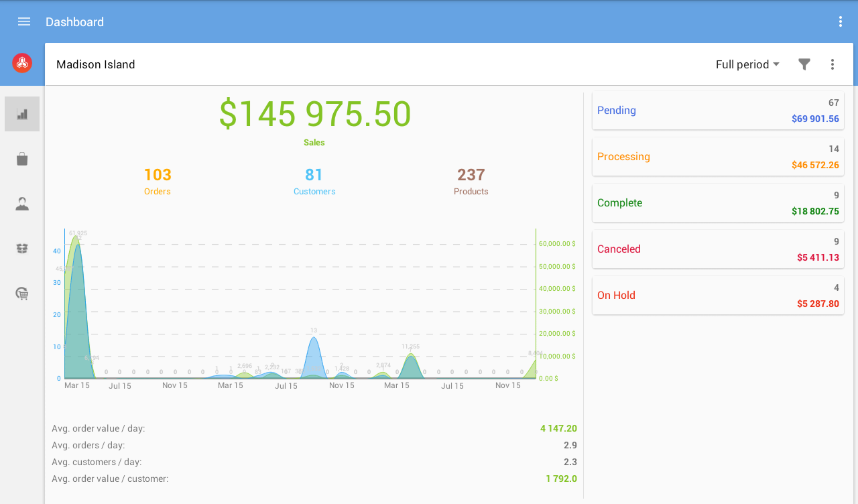Screen dimensions: 858x504
Task: Open the Pending orders card
Action: [x=718, y=111]
